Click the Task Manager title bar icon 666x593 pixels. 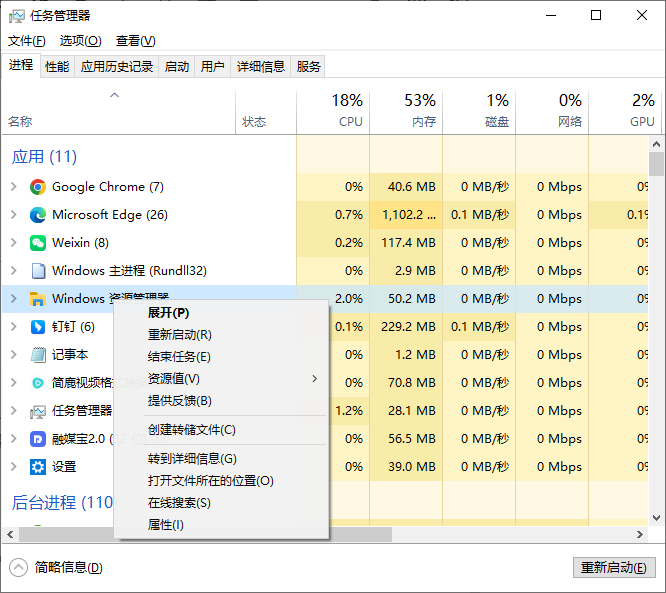(17, 16)
